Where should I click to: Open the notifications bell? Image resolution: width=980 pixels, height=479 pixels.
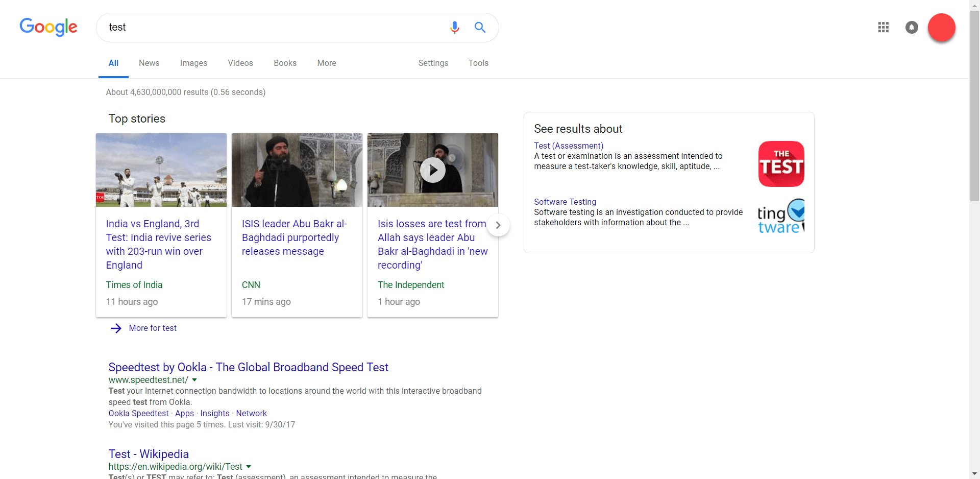pos(912,27)
